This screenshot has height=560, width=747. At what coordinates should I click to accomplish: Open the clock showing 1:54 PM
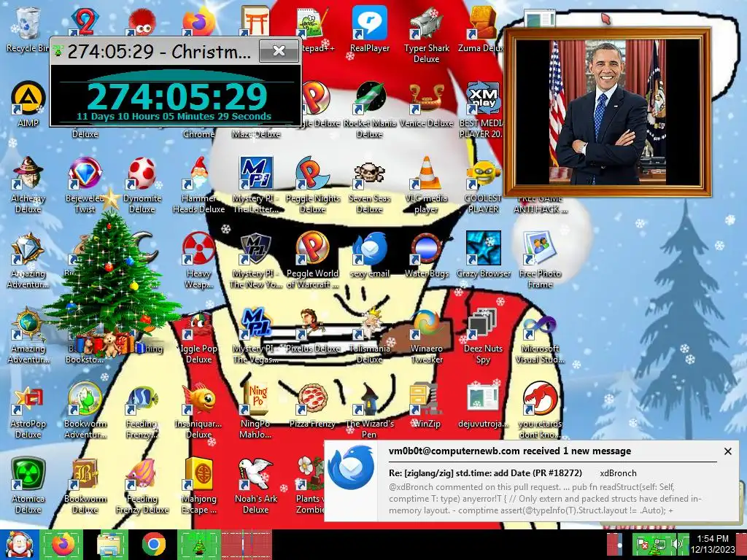coord(713,544)
